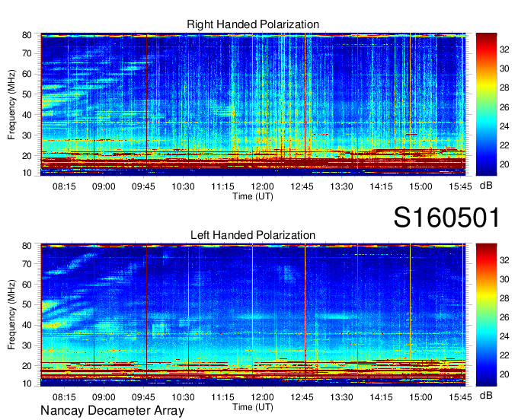This screenshot has width=518, height=420.
Task: Click 08:15 time tick under Right Handed plot
Action: pos(64,186)
